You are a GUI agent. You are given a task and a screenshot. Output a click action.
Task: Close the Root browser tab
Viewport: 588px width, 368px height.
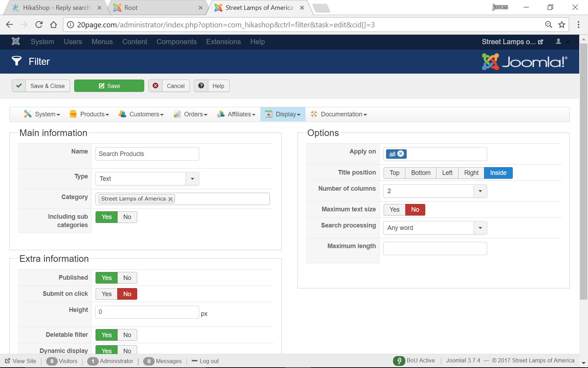pos(201,8)
